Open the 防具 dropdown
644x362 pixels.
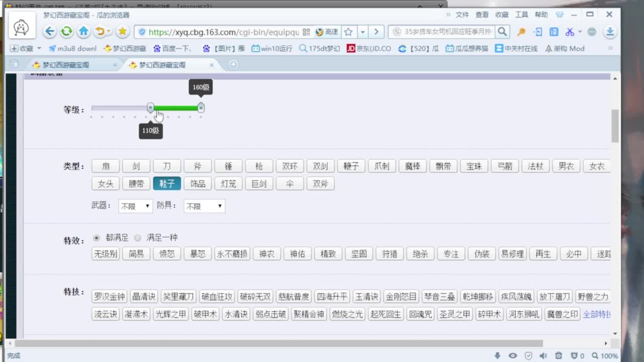204,206
